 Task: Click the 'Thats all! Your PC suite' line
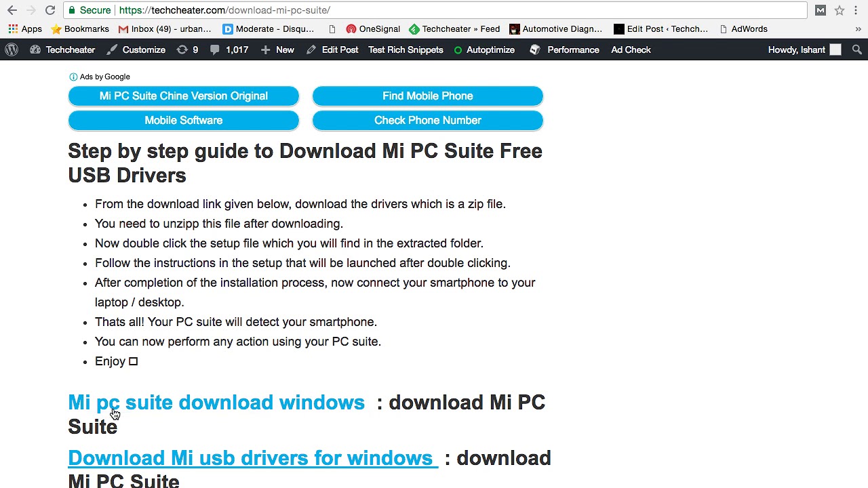(236, 322)
